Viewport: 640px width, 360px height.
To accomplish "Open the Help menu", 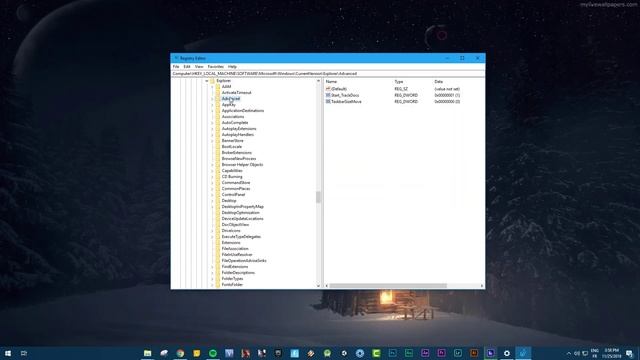I will point(232,67).
